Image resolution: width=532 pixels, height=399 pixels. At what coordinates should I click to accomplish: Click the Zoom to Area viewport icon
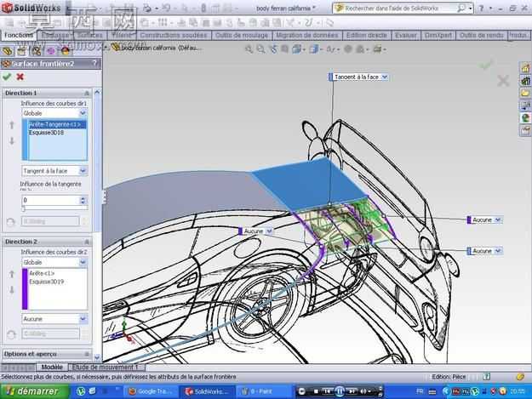click(x=260, y=49)
